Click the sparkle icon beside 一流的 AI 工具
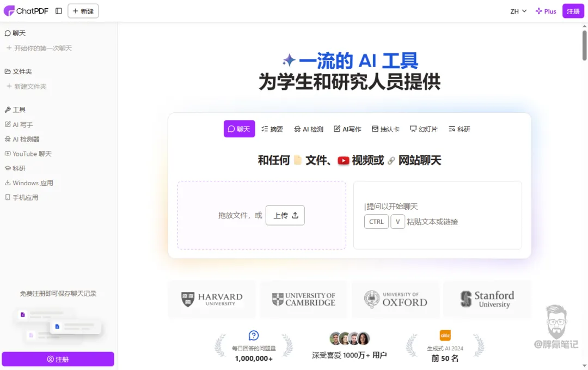 click(289, 60)
